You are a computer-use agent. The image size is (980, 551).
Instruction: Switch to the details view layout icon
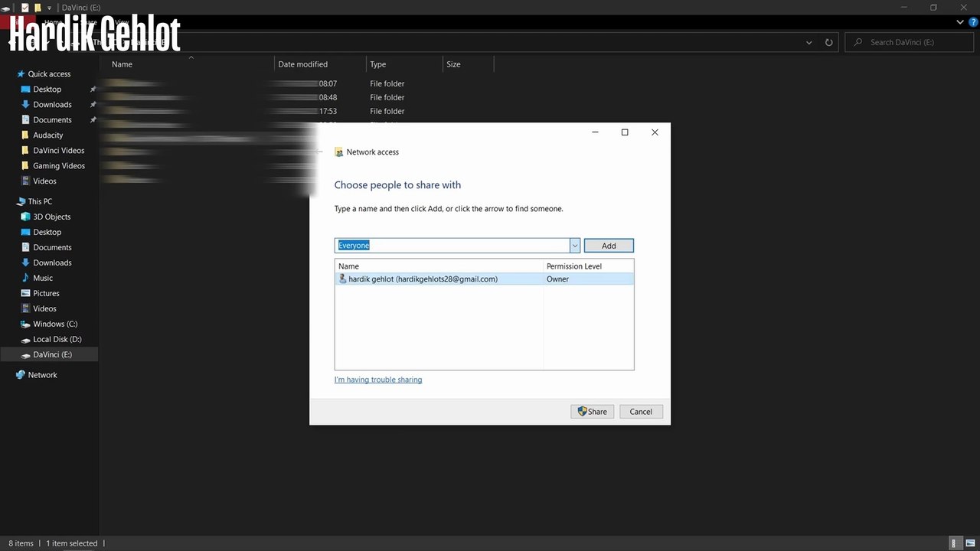click(x=956, y=543)
